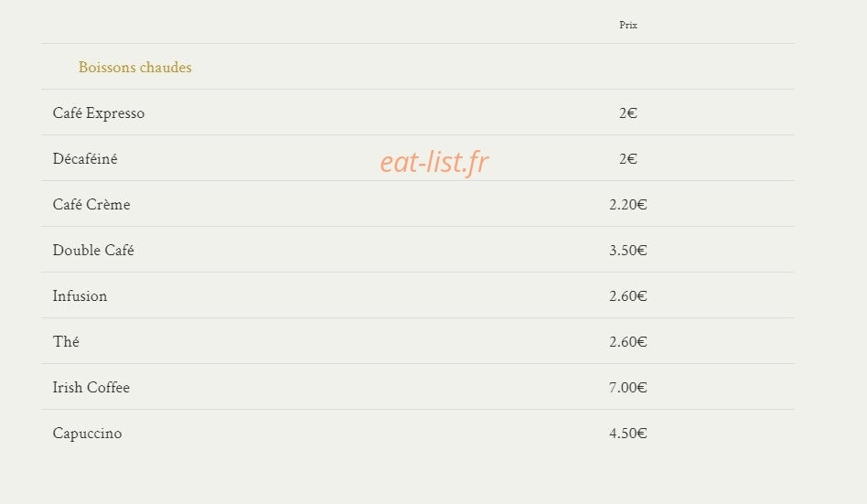This screenshot has width=867, height=504.
Task: Click the Décaféiné row label
Action: click(x=85, y=159)
